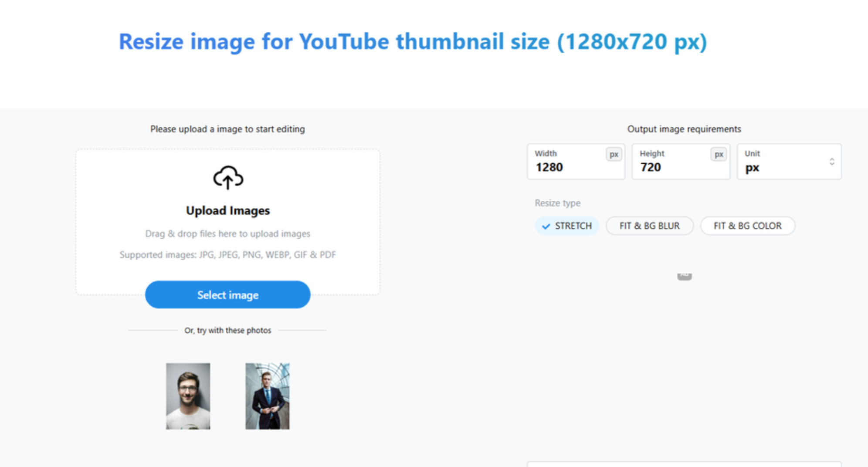The height and width of the screenshot is (467, 868).
Task: Click 'Please upload a image to start editing'
Action: coord(227,129)
